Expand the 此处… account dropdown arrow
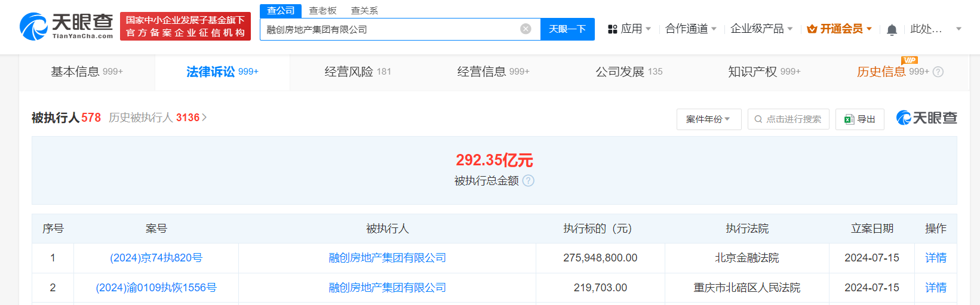 959,29
